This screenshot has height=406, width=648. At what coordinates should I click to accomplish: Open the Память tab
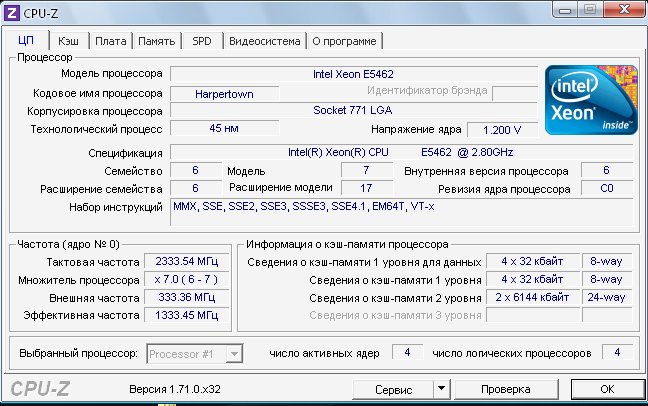157,41
